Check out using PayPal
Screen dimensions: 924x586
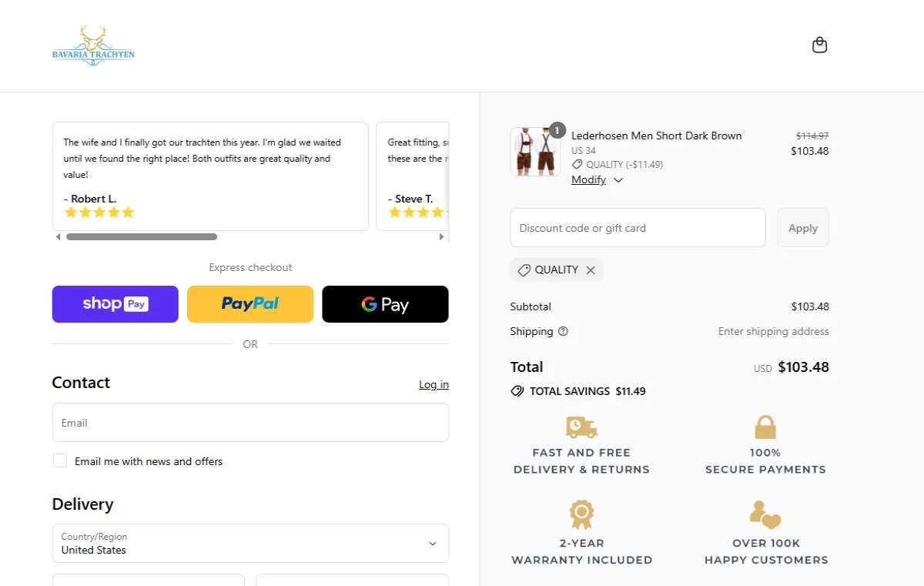[250, 304]
